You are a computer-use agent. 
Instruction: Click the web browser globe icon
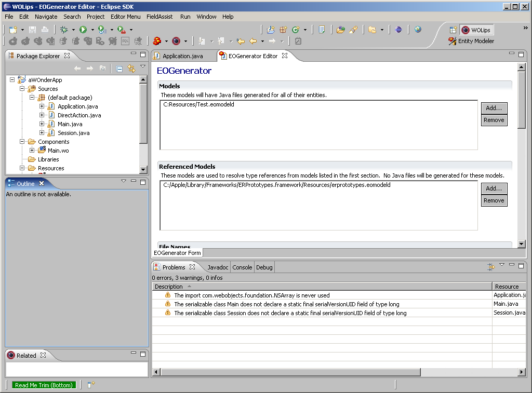pyautogui.click(x=418, y=30)
